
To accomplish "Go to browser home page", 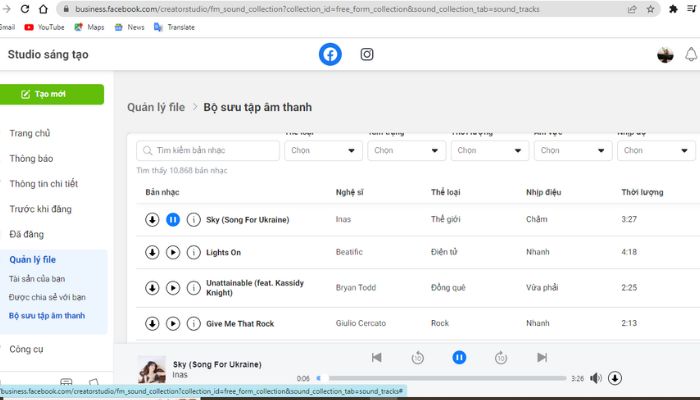I will (43, 9).
